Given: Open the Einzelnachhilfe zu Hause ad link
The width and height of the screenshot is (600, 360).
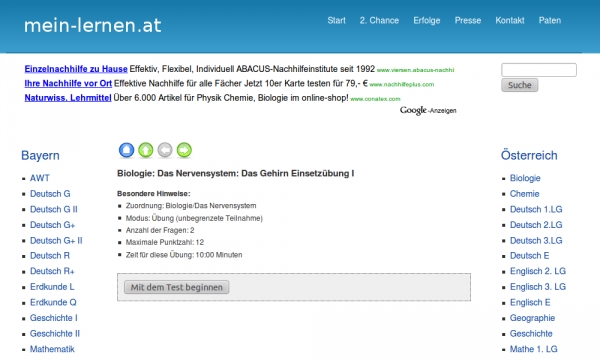Looking at the screenshot, I should pos(76,69).
